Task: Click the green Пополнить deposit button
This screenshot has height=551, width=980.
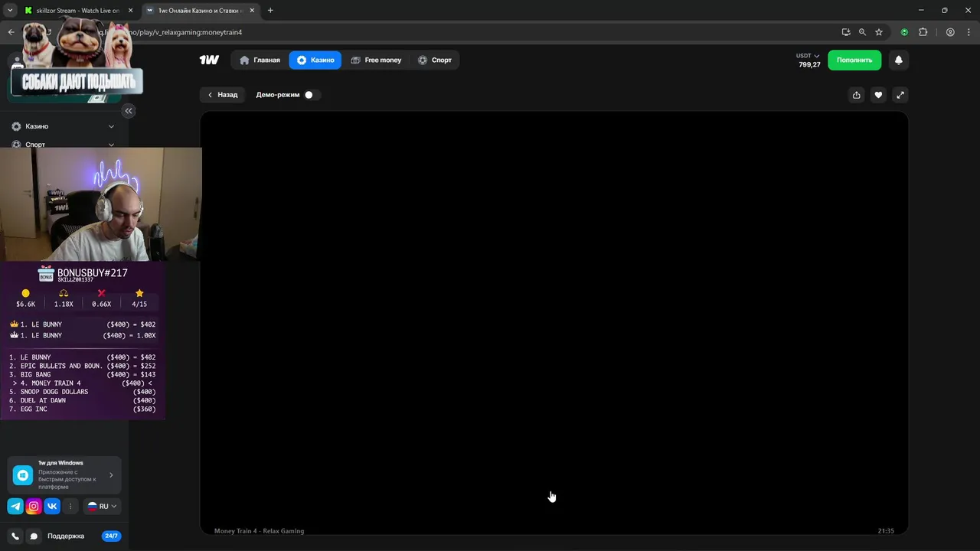Action: click(854, 60)
